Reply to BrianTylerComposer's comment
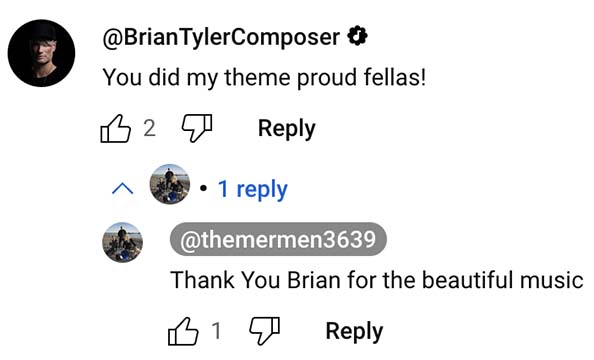Screen dimensions: 594x360 click(286, 129)
